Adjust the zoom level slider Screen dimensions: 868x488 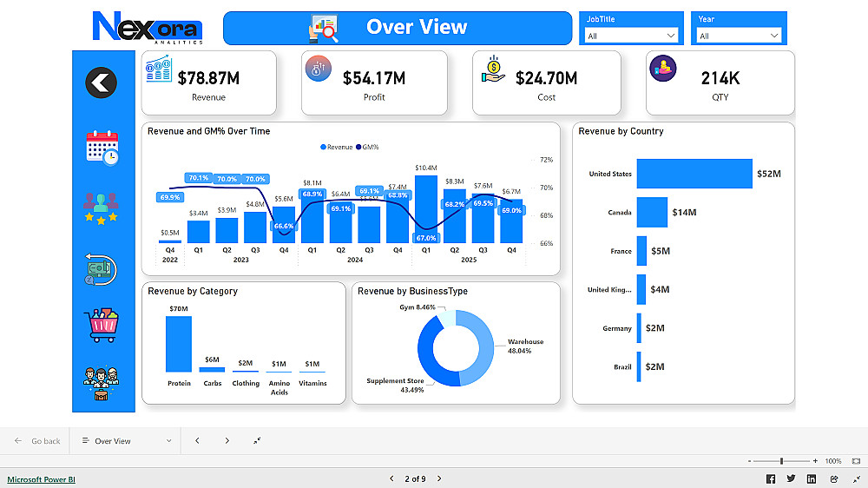click(x=782, y=461)
